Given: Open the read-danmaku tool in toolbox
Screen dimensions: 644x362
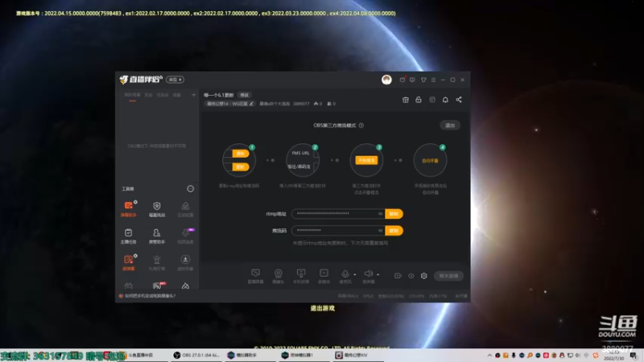Looking at the screenshot, I should (x=128, y=262).
